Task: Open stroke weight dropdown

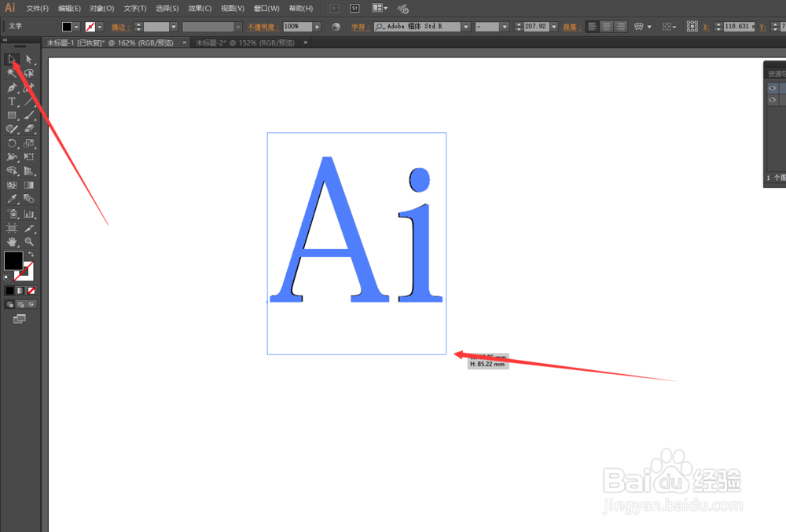Action: click(174, 27)
